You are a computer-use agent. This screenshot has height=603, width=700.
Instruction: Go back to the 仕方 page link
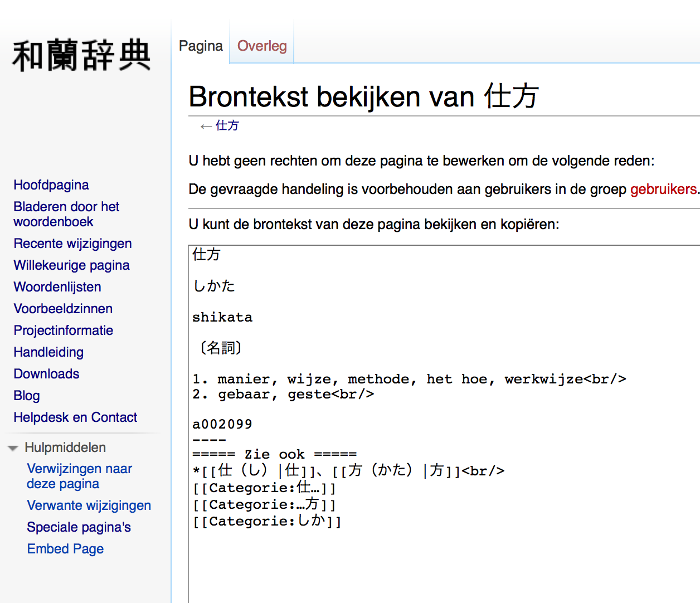point(227,125)
